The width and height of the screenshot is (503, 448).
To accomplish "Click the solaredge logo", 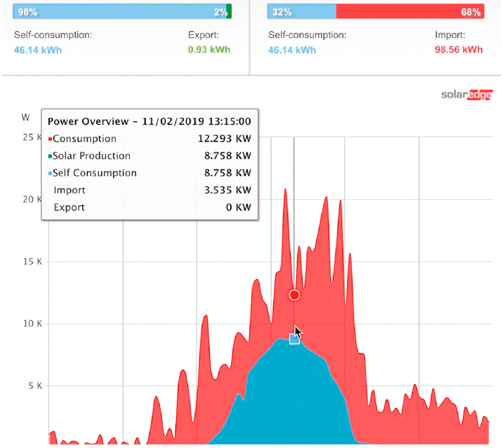I will pos(467,95).
